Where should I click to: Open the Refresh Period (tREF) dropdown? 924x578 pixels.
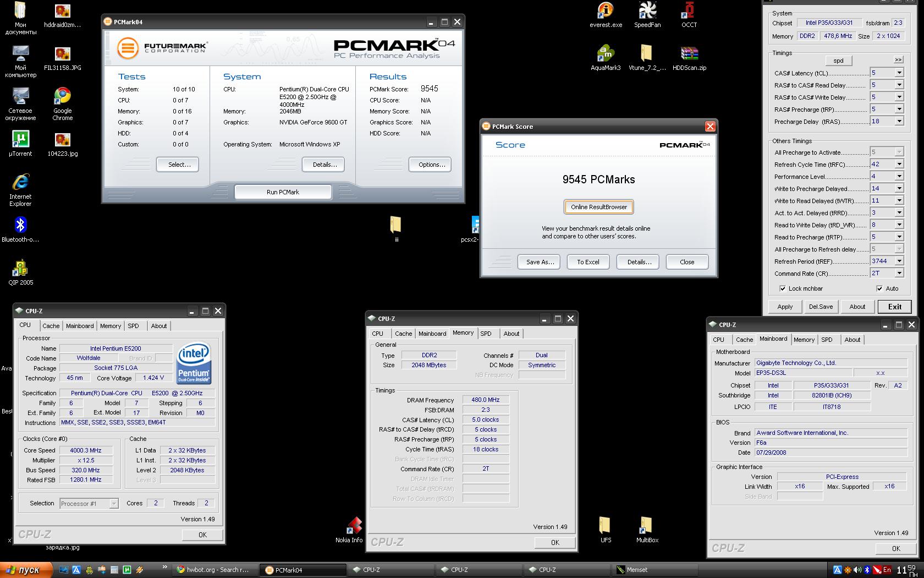[899, 261]
